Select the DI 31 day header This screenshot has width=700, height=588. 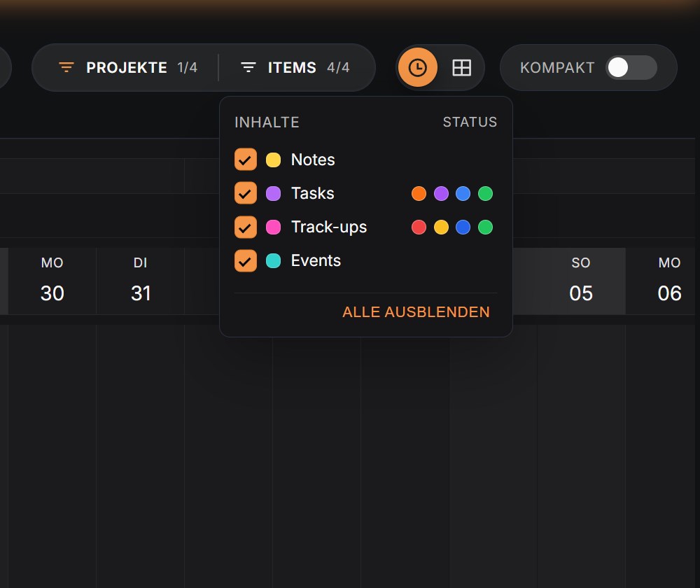pyautogui.click(x=140, y=281)
